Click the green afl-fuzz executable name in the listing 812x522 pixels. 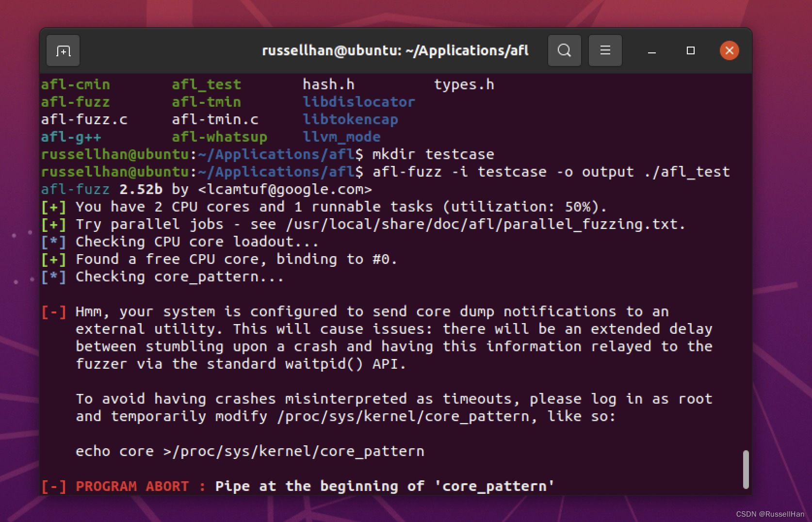pyautogui.click(x=76, y=102)
